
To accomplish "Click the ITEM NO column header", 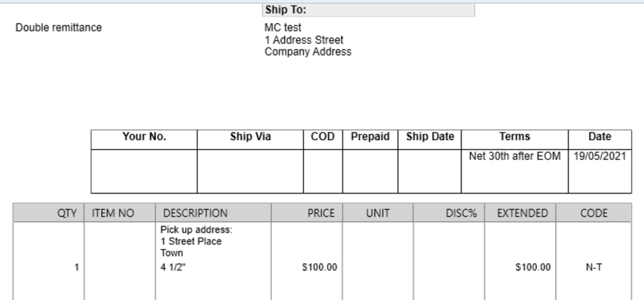I will [113, 213].
